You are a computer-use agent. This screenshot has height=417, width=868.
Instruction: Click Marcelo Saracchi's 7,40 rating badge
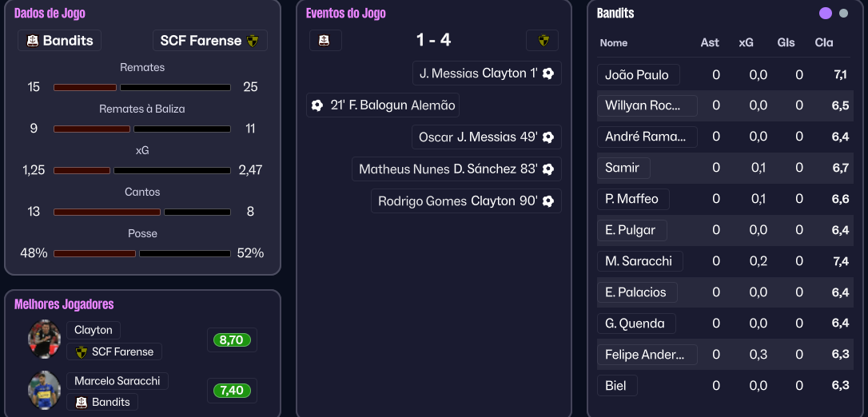pos(232,391)
